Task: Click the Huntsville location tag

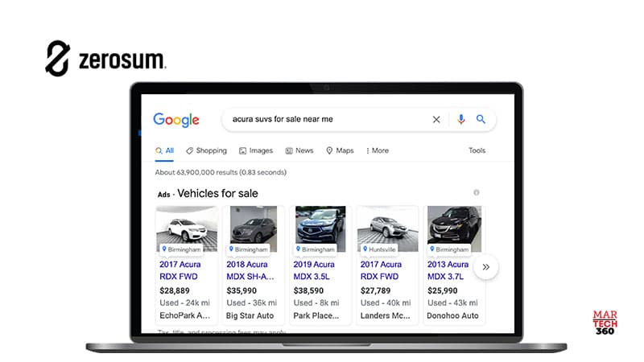Action: coord(379,249)
